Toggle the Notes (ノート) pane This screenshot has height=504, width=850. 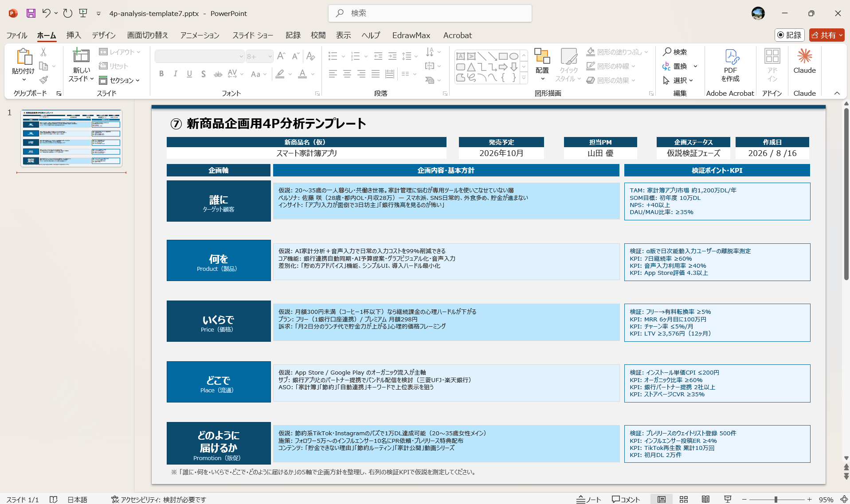click(588, 499)
